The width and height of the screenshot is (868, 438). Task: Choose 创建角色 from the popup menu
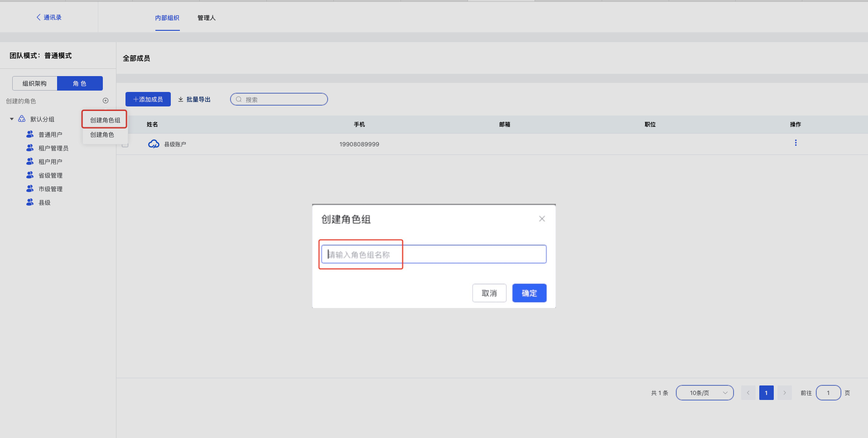[102, 135]
